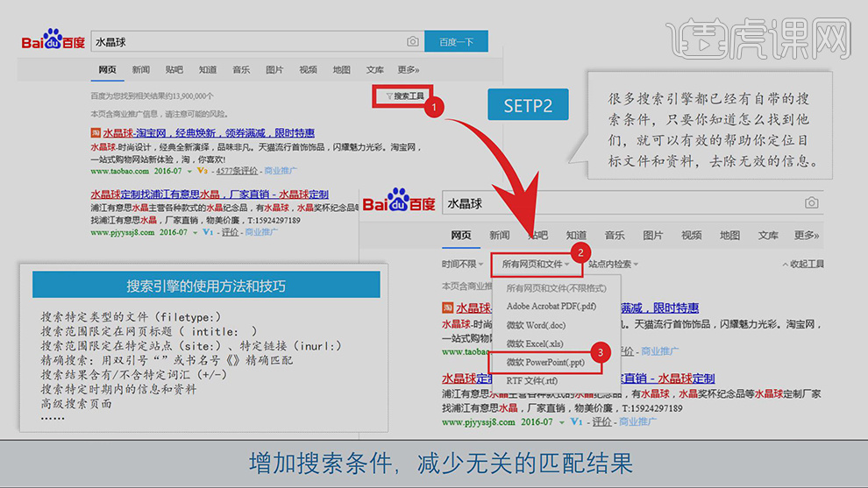868x488 pixels.
Task: Switch to 新闻 tab in lower navigation
Action: tap(500, 236)
